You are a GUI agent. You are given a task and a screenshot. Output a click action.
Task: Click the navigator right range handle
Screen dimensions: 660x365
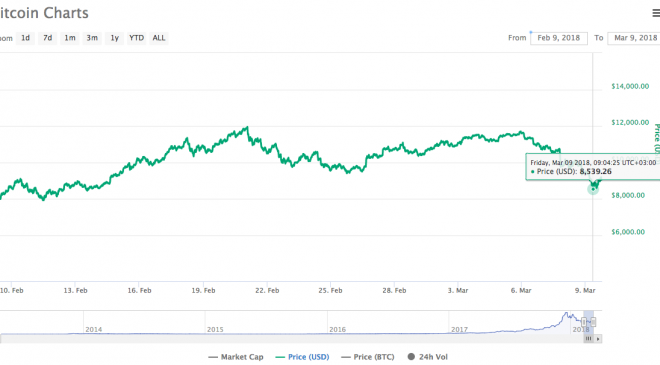click(593, 322)
